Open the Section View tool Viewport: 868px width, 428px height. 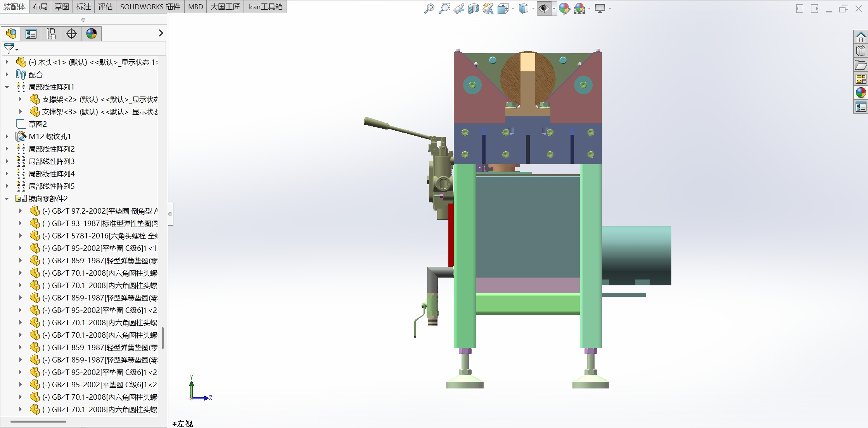pos(474,9)
